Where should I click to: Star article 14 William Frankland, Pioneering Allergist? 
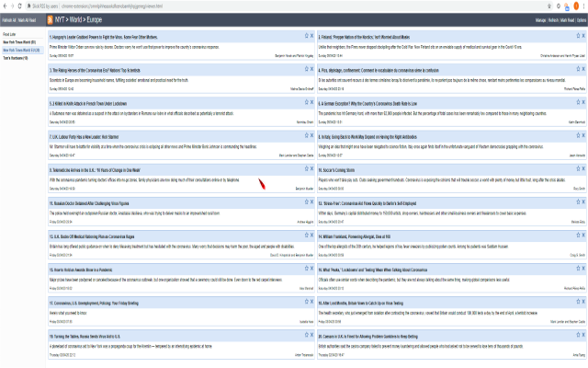tap(578, 236)
